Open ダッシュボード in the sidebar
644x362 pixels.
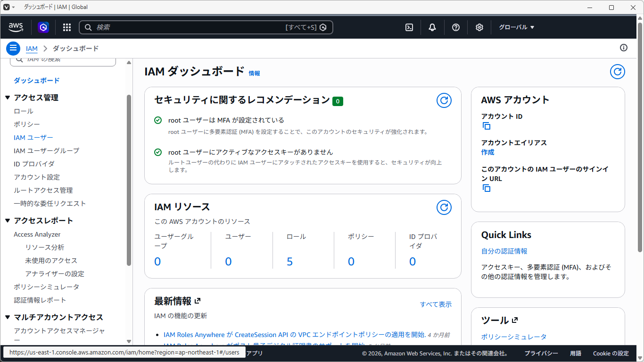click(x=37, y=81)
